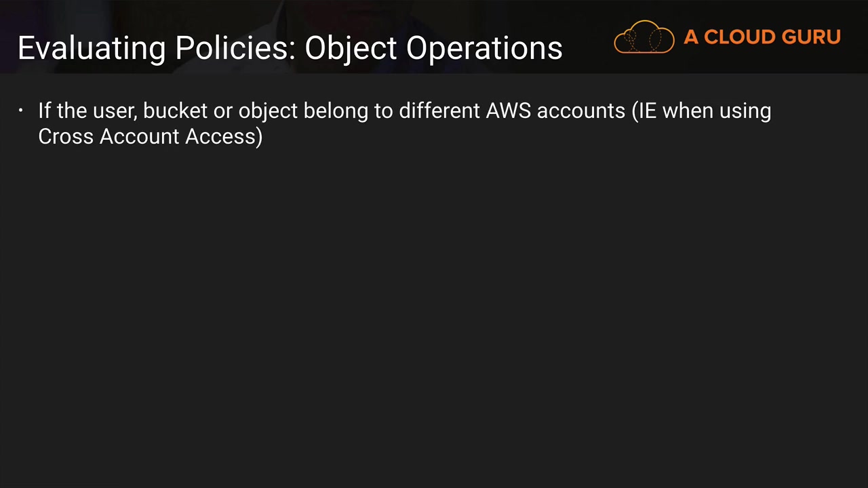The height and width of the screenshot is (488, 868).
Task: Click the text "(IE when using"
Action: pyautogui.click(x=701, y=111)
